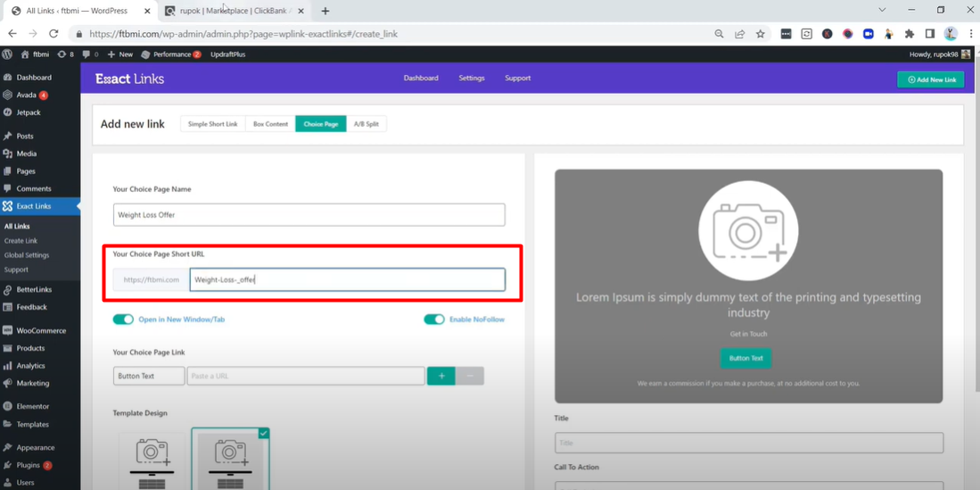Open Elementor in the sidebar
The height and width of the screenshot is (490, 980).
pos(32,406)
